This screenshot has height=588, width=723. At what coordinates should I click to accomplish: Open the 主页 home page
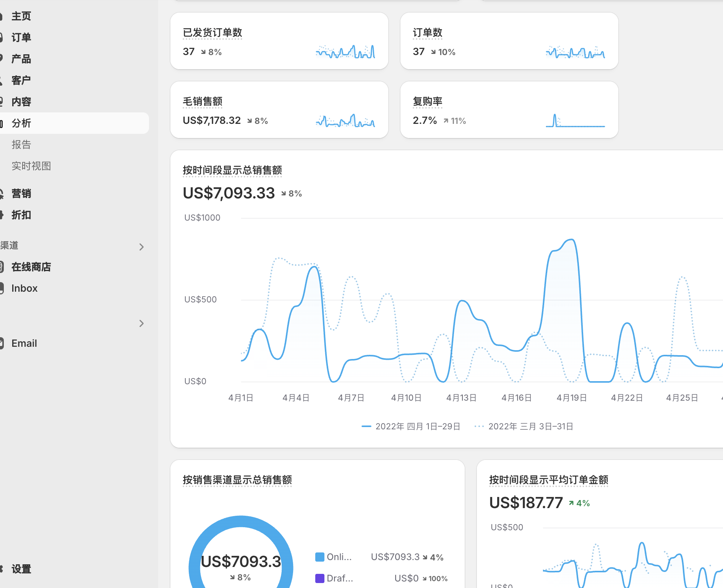(21, 16)
